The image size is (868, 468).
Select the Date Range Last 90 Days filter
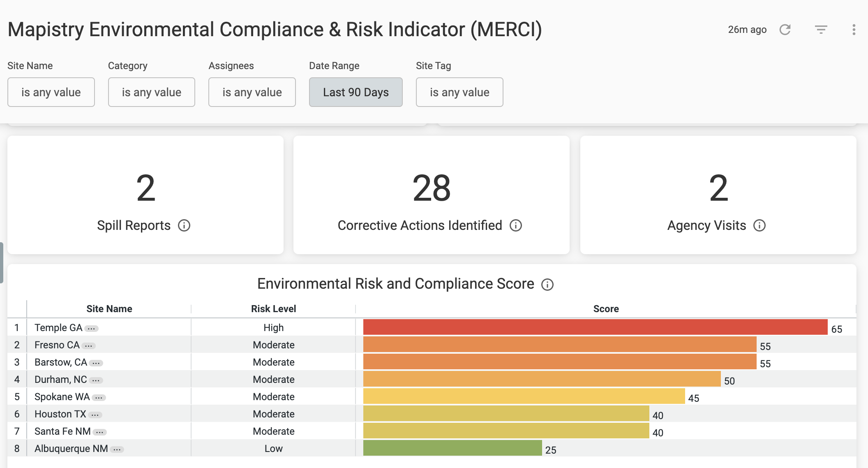tap(356, 92)
